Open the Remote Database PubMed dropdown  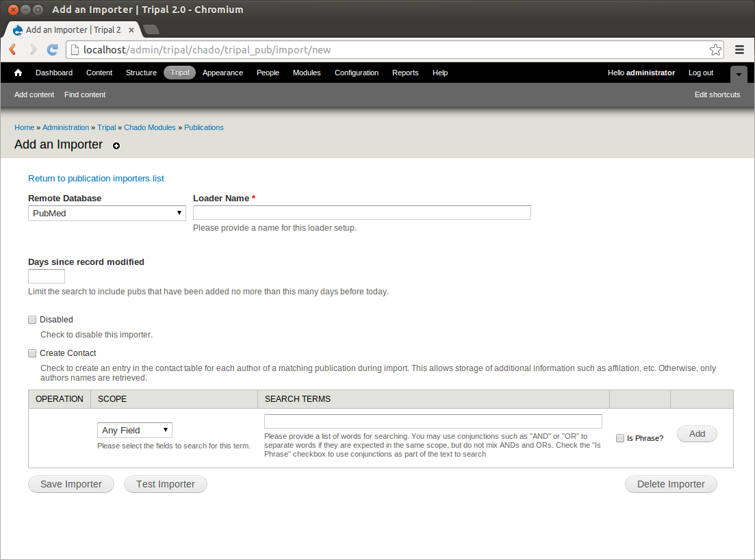pos(107,213)
